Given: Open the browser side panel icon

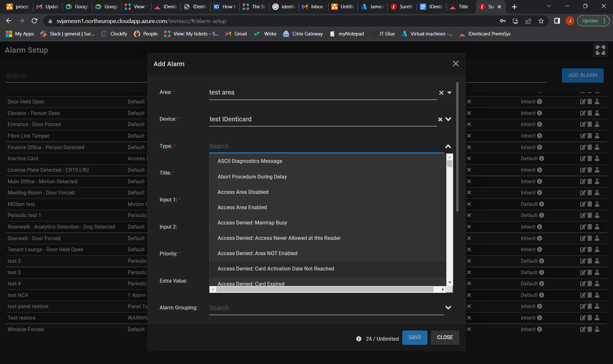Looking at the screenshot, I should 557,21.
